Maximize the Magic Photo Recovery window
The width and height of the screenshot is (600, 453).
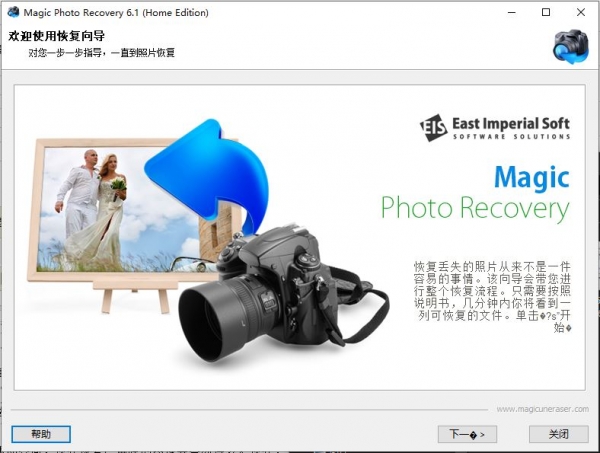pyautogui.click(x=546, y=13)
